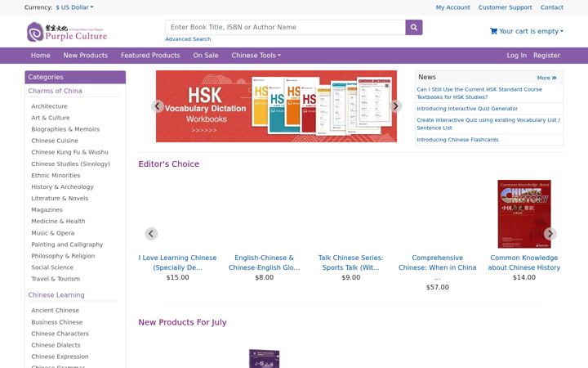Viewport: 588px width, 368px height.
Task: Read news about current HSK Standard Course textbooks
Action: (479, 93)
